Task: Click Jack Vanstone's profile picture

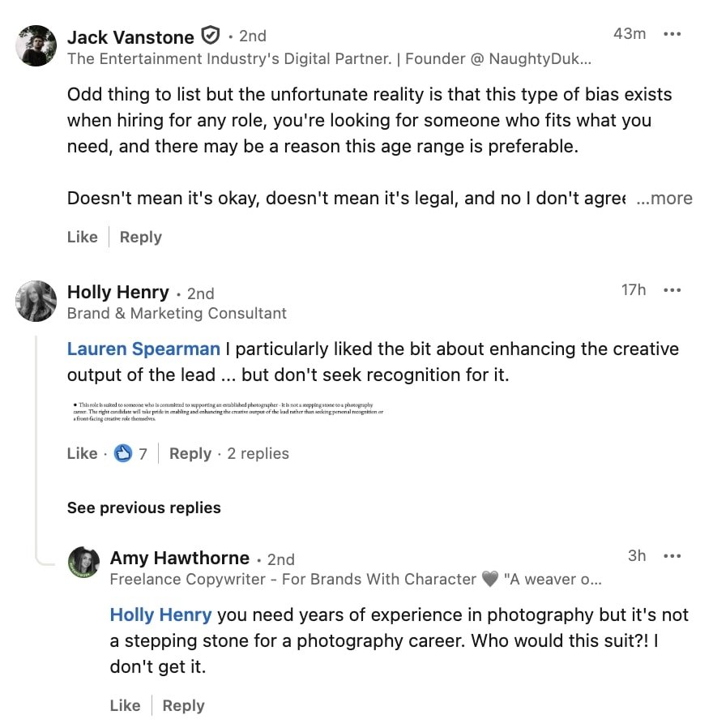Action: point(36,45)
